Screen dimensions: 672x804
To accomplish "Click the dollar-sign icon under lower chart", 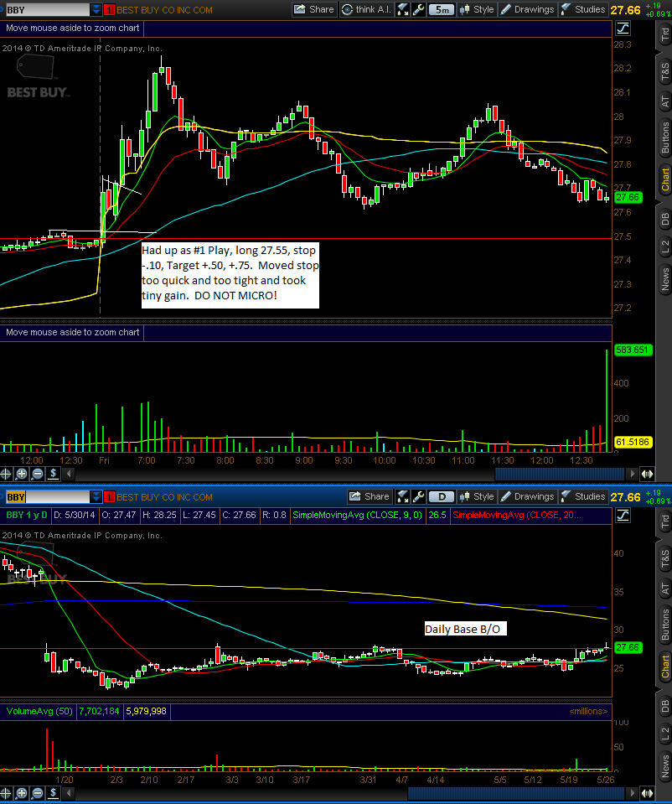I will (54, 793).
